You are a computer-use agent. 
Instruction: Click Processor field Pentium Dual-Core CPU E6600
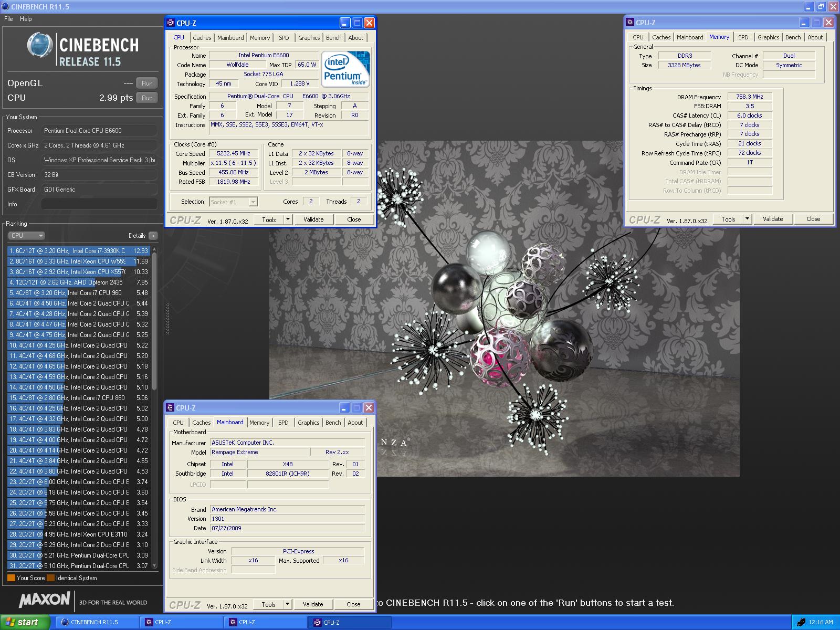click(99, 131)
